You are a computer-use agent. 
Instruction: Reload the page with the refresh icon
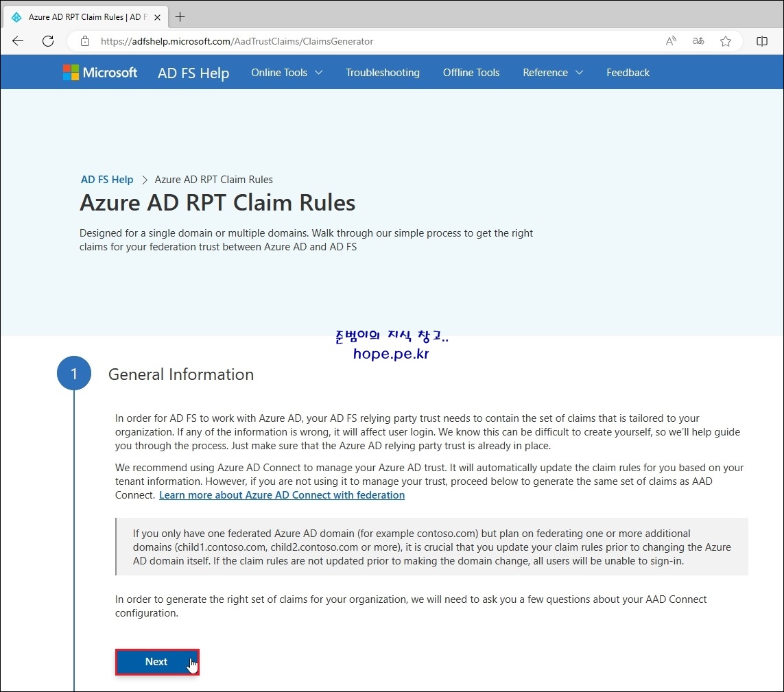pyautogui.click(x=48, y=41)
